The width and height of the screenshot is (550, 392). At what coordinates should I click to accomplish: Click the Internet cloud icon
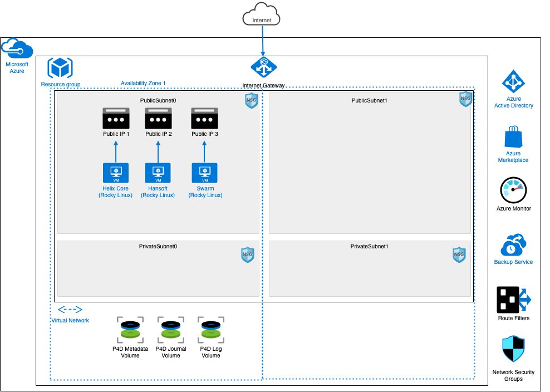pyautogui.click(x=261, y=14)
